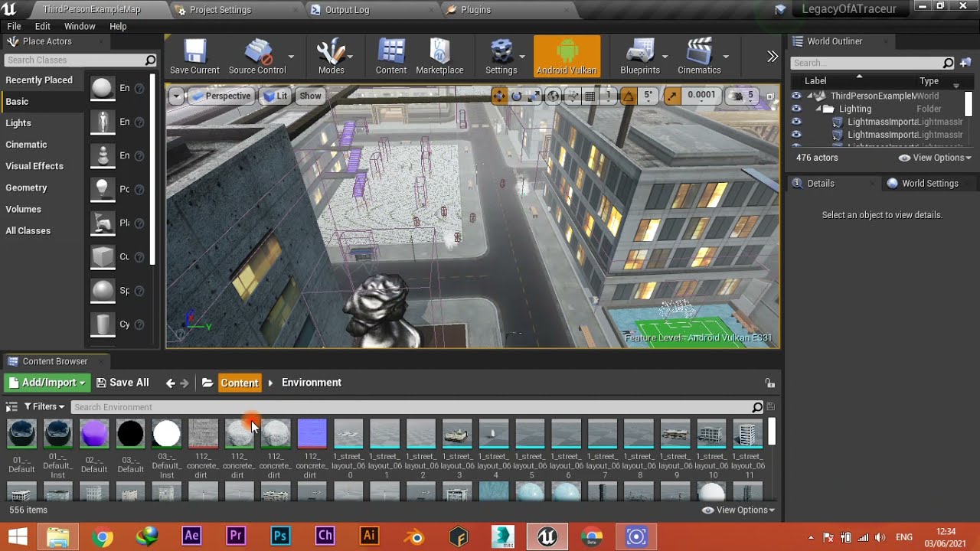This screenshot has height=551, width=980.
Task: Open the Modes tool icon
Action: click(331, 57)
